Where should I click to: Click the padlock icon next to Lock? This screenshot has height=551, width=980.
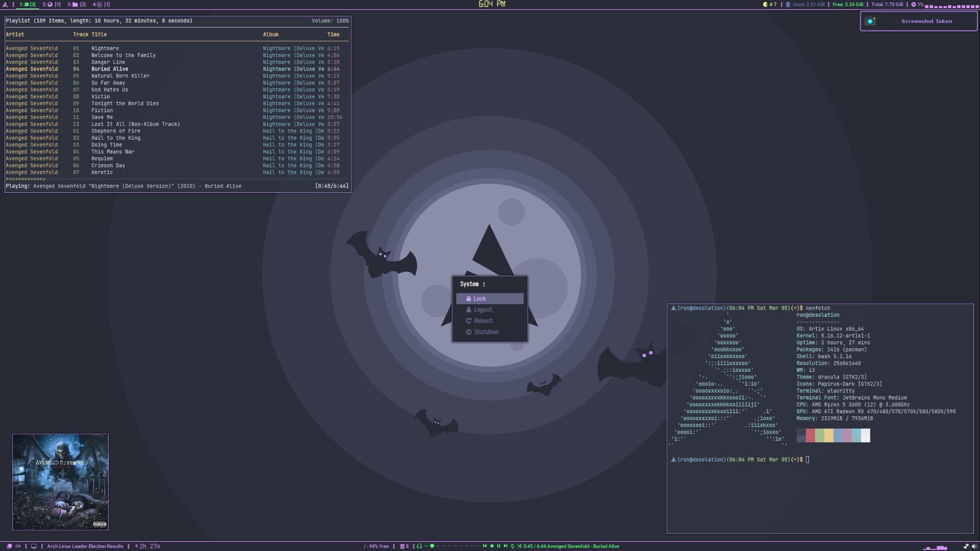pos(469,298)
